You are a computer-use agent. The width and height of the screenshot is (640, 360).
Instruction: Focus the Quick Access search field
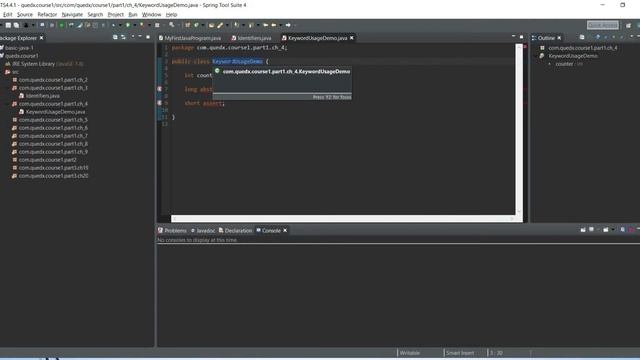coord(603,25)
